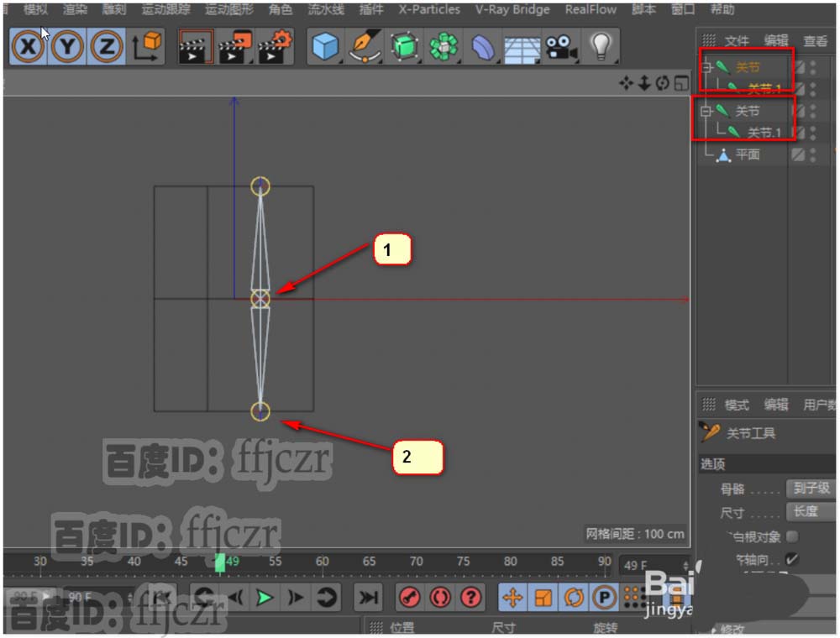This screenshot has width=840, height=638.
Task: Select the Spline Pen tool icon
Action: click(x=365, y=46)
